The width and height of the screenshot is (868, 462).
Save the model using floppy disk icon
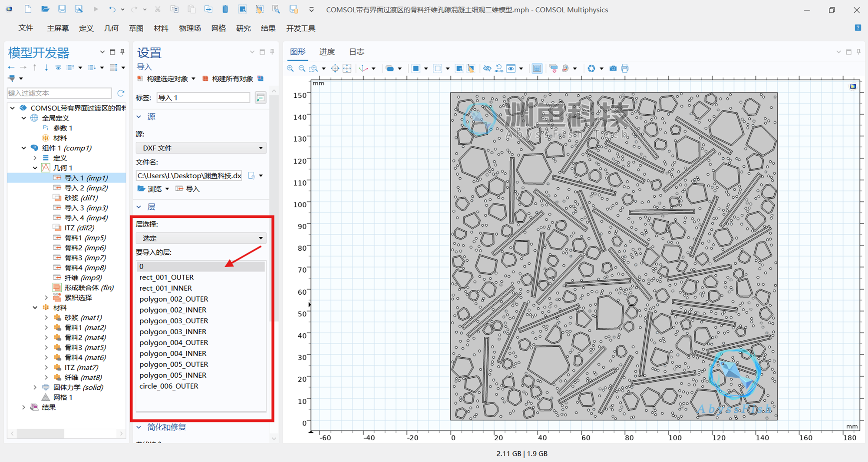(x=62, y=9)
